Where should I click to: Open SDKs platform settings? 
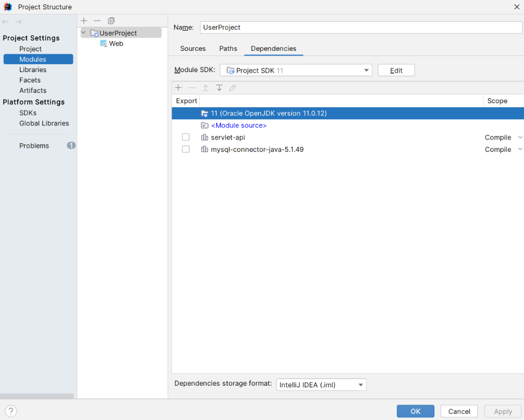(27, 113)
